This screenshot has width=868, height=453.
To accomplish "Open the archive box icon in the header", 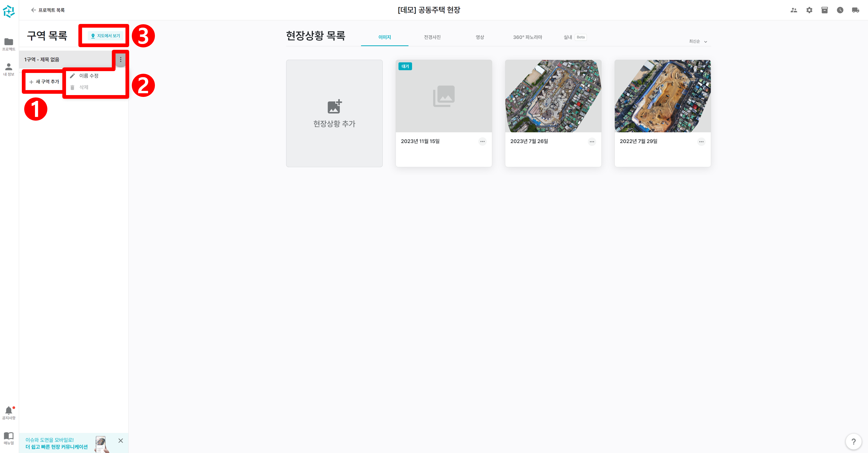I will coord(825,10).
